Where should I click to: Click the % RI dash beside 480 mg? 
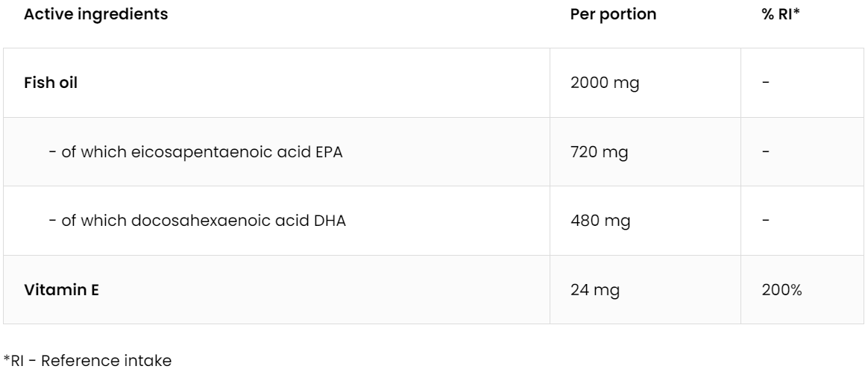(767, 220)
